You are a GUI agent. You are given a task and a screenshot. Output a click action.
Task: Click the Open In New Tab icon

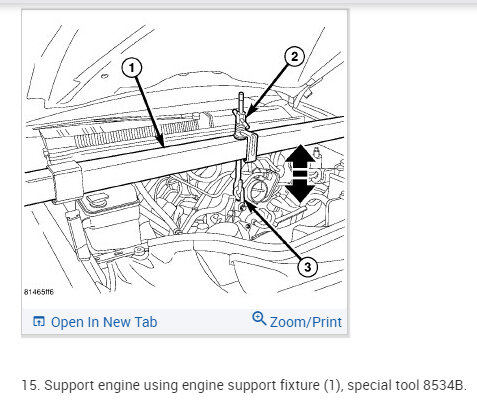coord(39,322)
